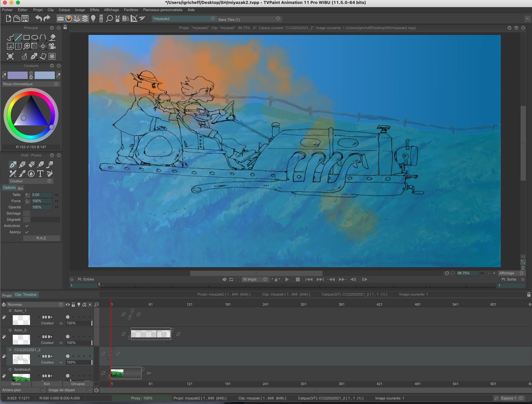Toggle the toolbox panel briefcase icon

(60, 19)
